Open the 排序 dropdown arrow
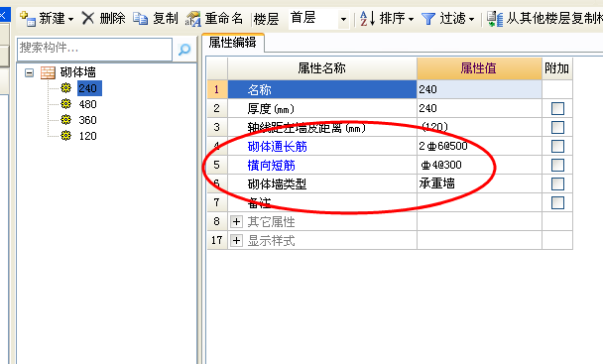Viewport: 603px width, 364px height. [412, 19]
